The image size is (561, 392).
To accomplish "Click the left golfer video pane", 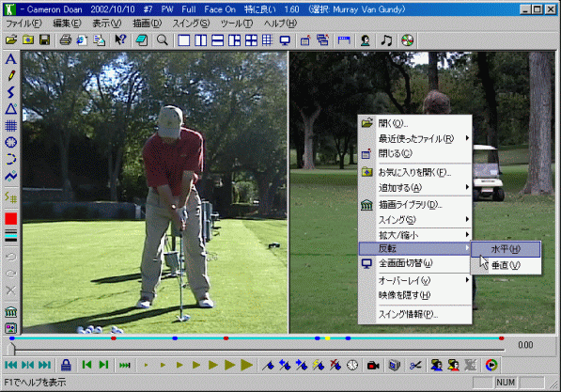I will point(155,193).
